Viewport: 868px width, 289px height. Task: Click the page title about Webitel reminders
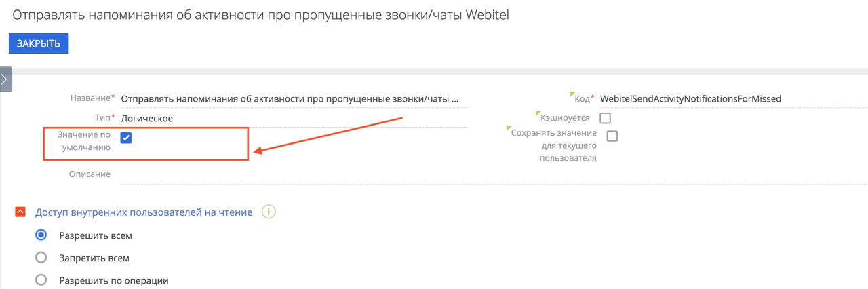click(260, 14)
